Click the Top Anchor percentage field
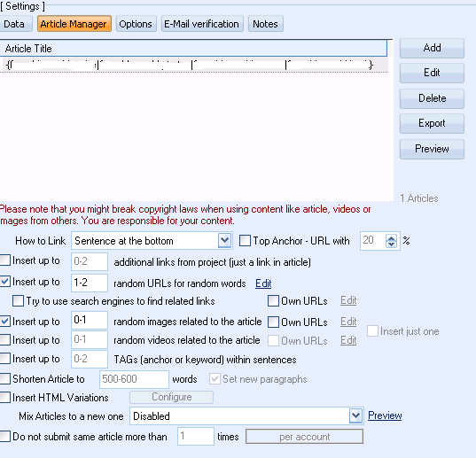The width and height of the screenshot is (476, 458). (373, 241)
